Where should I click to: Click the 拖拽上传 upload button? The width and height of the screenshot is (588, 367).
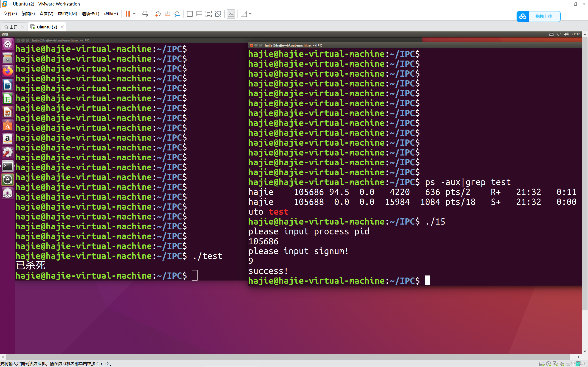tap(544, 17)
